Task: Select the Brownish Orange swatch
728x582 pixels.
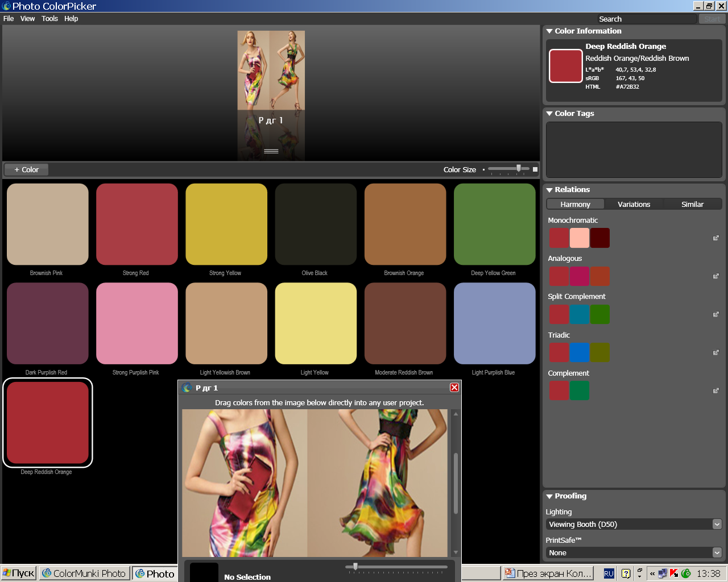Action: coord(406,224)
